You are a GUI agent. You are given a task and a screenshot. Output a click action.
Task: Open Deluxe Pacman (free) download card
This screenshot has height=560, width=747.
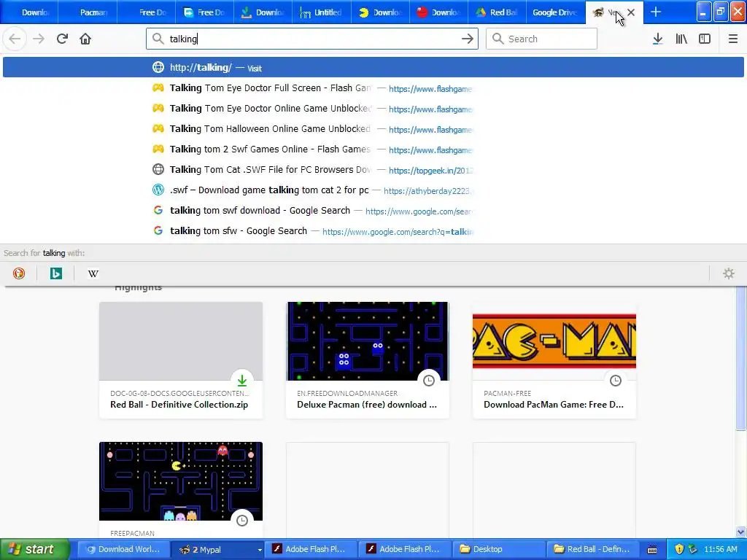(368, 360)
